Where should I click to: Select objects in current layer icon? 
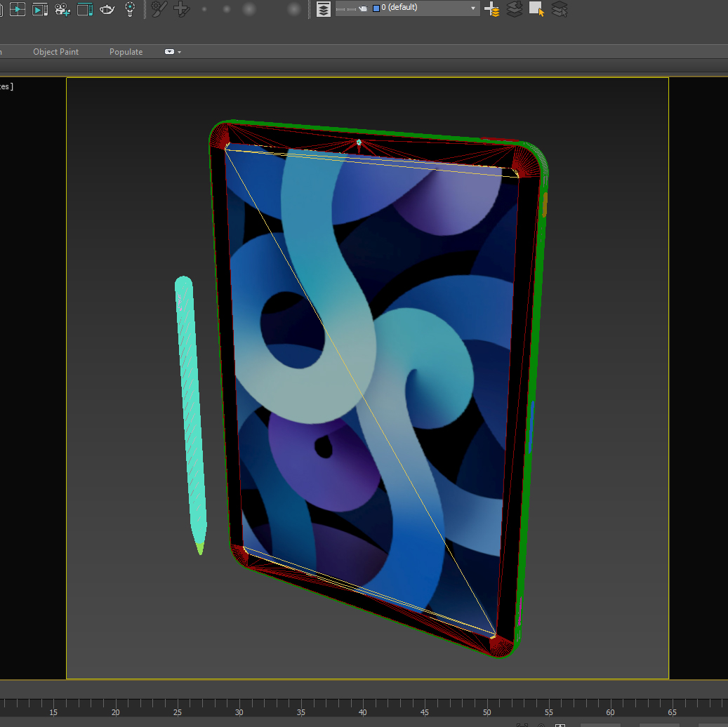[x=537, y=9]
